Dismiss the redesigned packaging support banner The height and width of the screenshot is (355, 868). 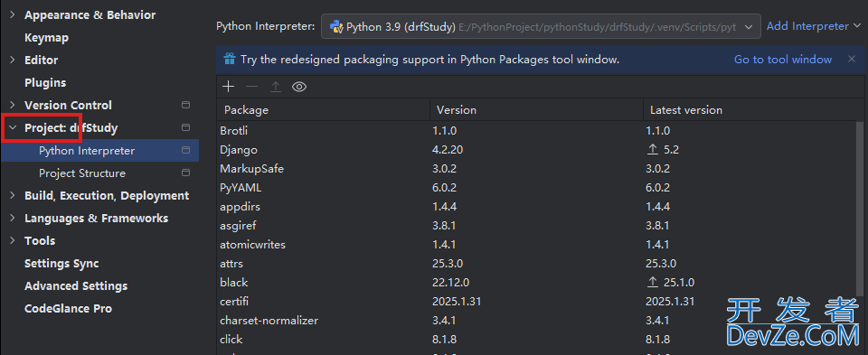[852, 59]
